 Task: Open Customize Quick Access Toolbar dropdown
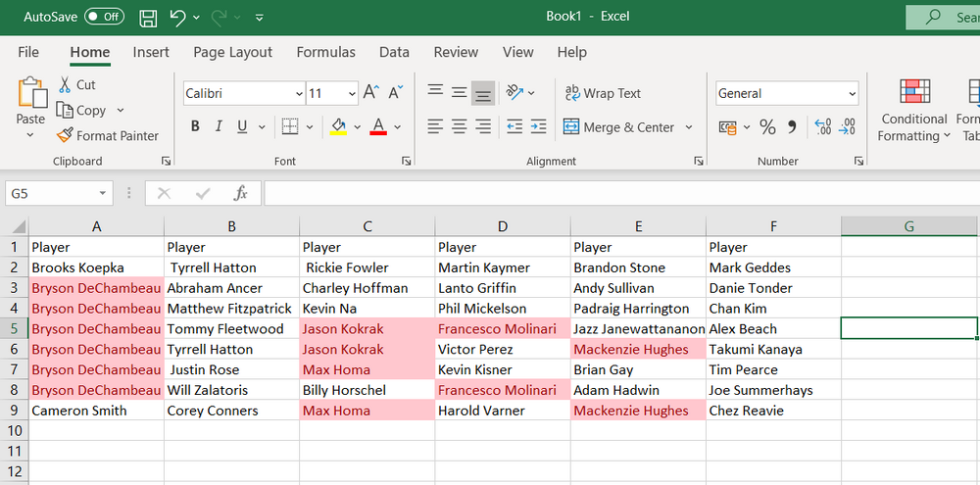click(x=260, y=18)
